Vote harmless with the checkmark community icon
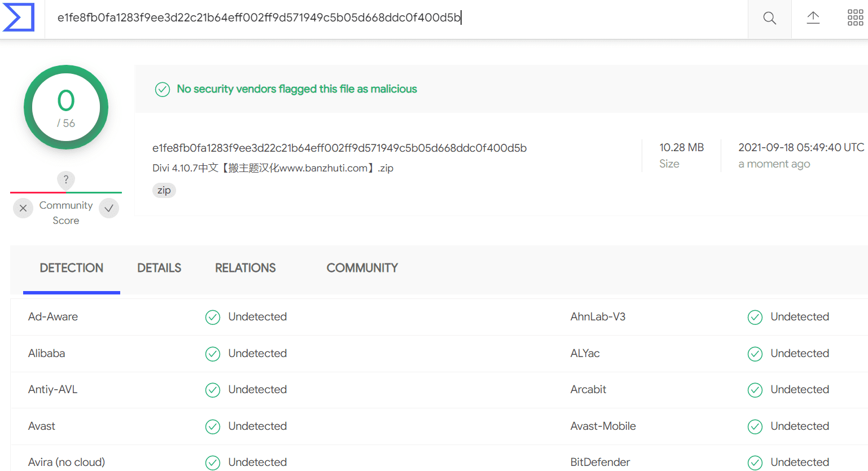This screenshot has height=471, width=868. (x=109, y=208)
